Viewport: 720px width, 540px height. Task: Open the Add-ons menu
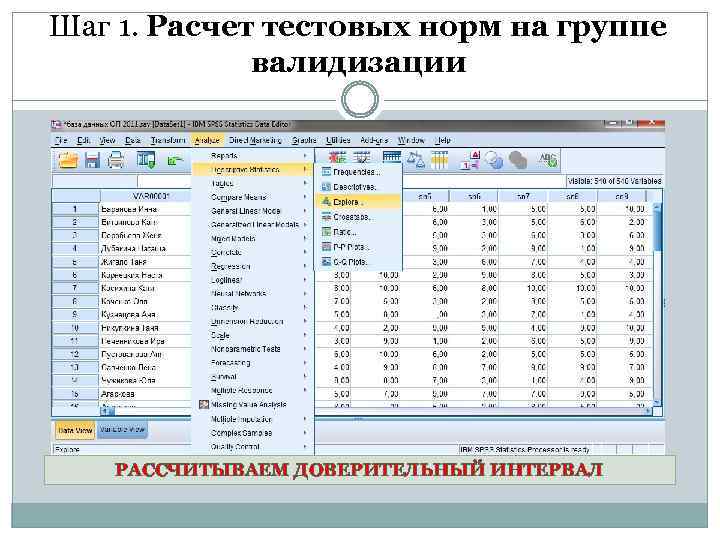[x=374, y=141]
